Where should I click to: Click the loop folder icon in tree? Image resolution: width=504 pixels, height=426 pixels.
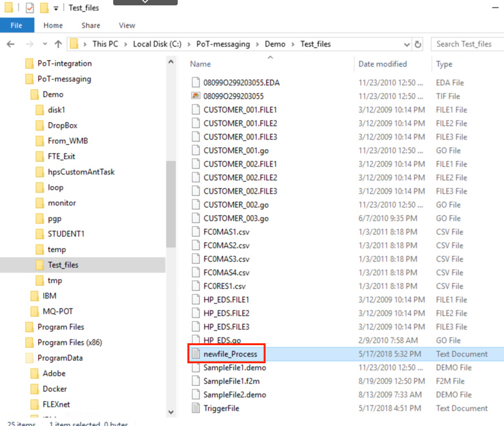click(40, 187)
